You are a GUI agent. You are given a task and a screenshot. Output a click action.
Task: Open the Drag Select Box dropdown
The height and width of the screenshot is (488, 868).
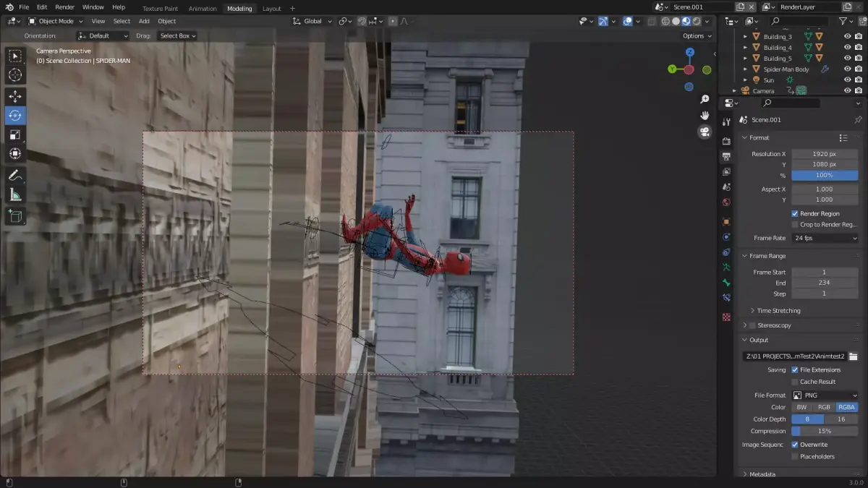[x=177, y=35]
